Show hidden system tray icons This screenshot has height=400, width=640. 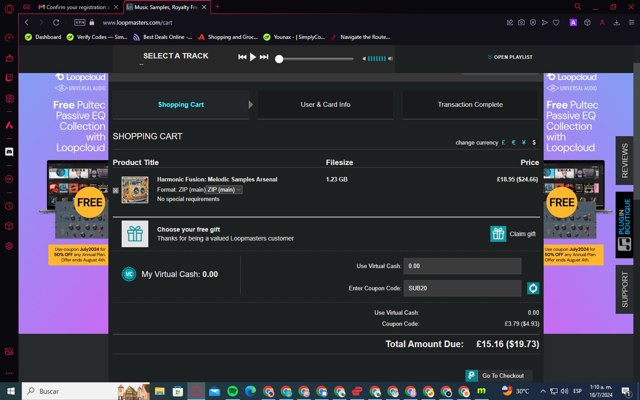(x=543, y=391)
